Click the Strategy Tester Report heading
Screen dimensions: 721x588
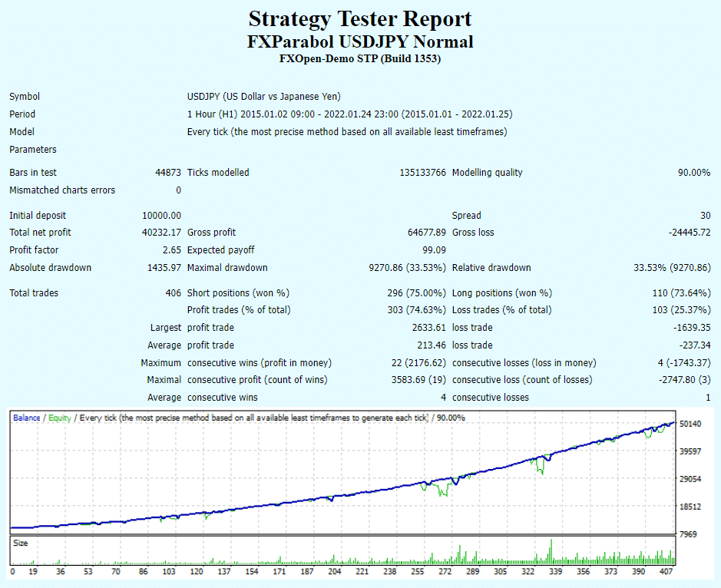pos(360,18)
